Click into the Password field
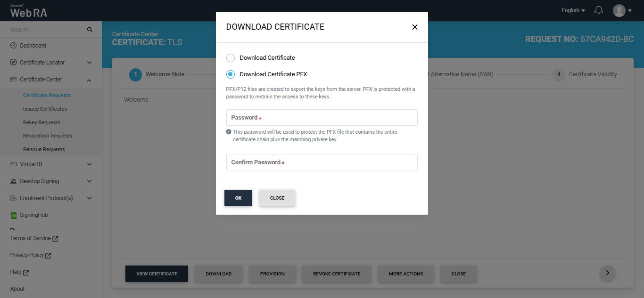The image size is (644, 298). click(x=322, y=118)
